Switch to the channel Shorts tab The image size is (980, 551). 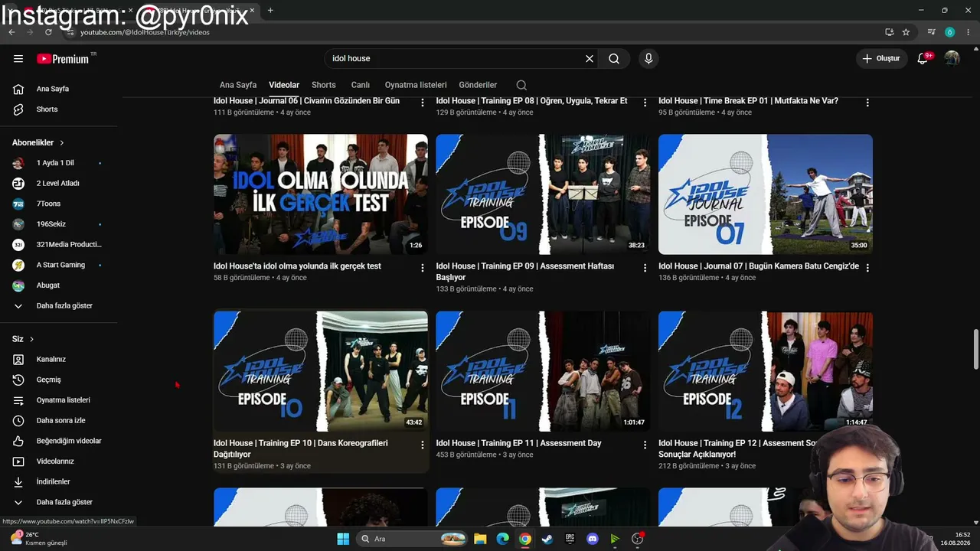click(324, 85)
